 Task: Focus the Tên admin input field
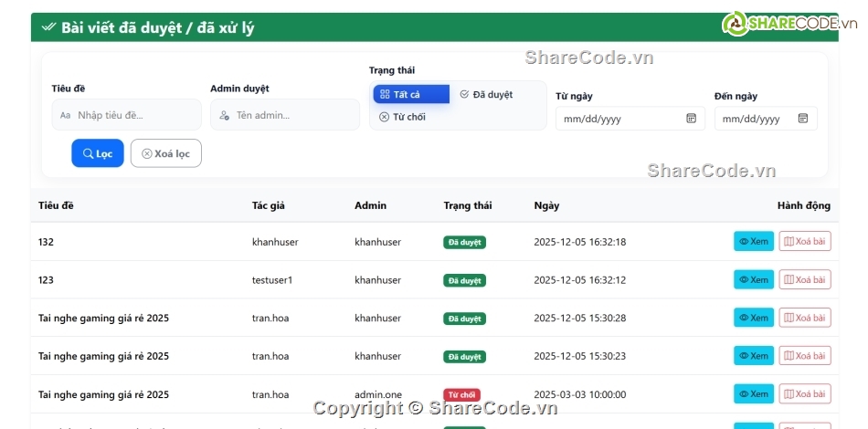(x=285, y=115)
